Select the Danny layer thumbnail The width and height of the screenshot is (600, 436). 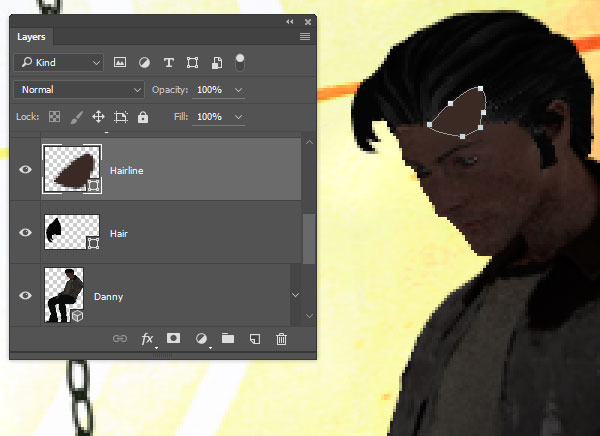[64, 295]
